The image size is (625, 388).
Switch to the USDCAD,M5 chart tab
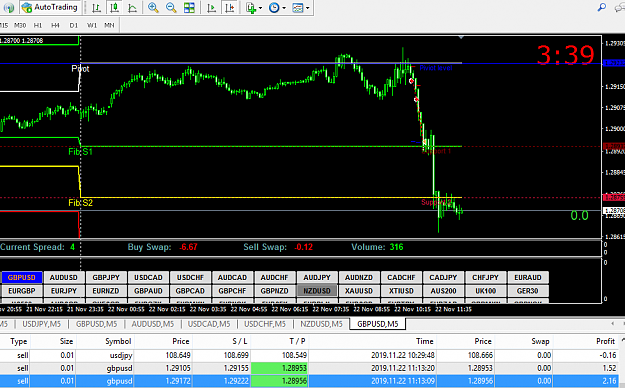click(209, 324)
